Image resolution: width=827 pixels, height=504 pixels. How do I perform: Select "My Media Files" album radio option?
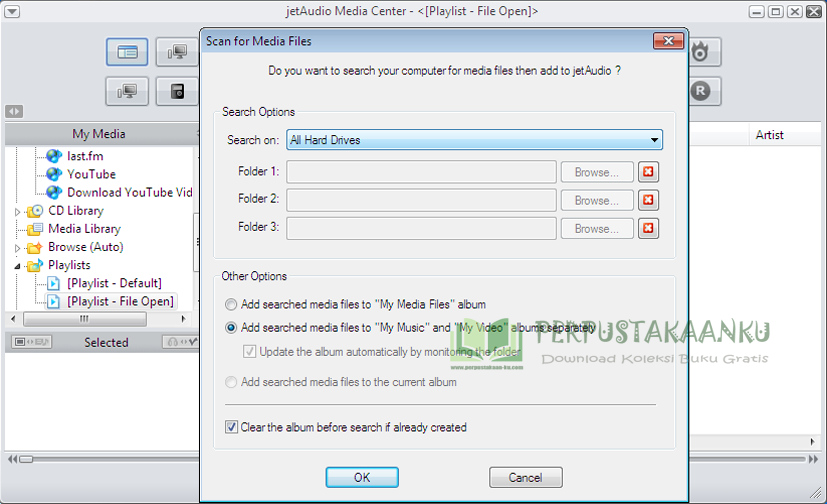click(x=231, y=304)
